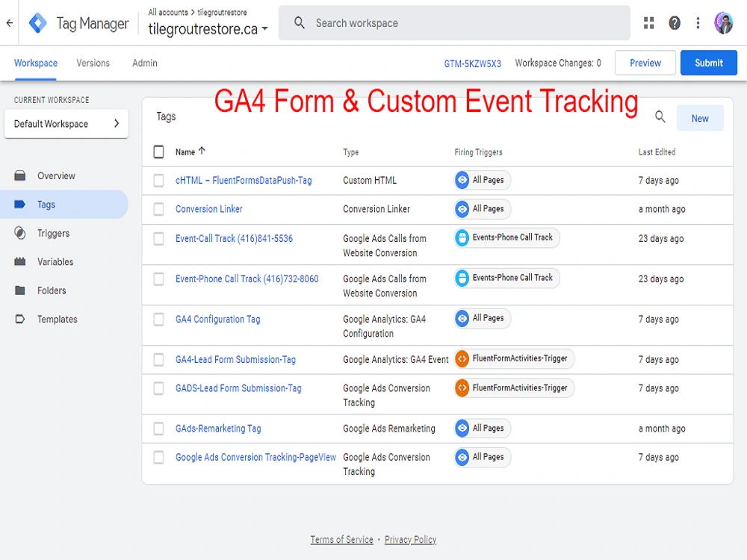Click All Pages trigger icon for PageView tracking row
Screen dimensions: 747x560
click(x=462, y=457)
